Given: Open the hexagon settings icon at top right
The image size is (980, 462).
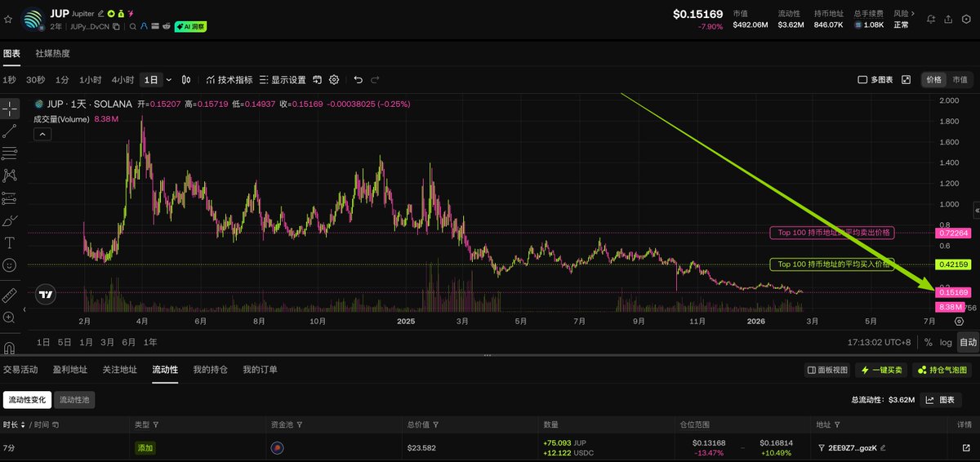Looking at the screenshot, I should coord(967,19).
